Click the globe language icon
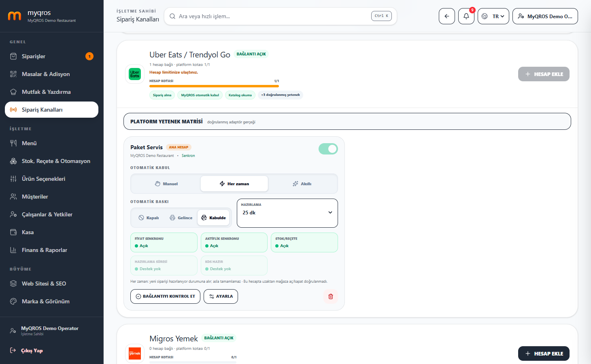This screenshot has width=591, height=364. click(x=485, y=16)
